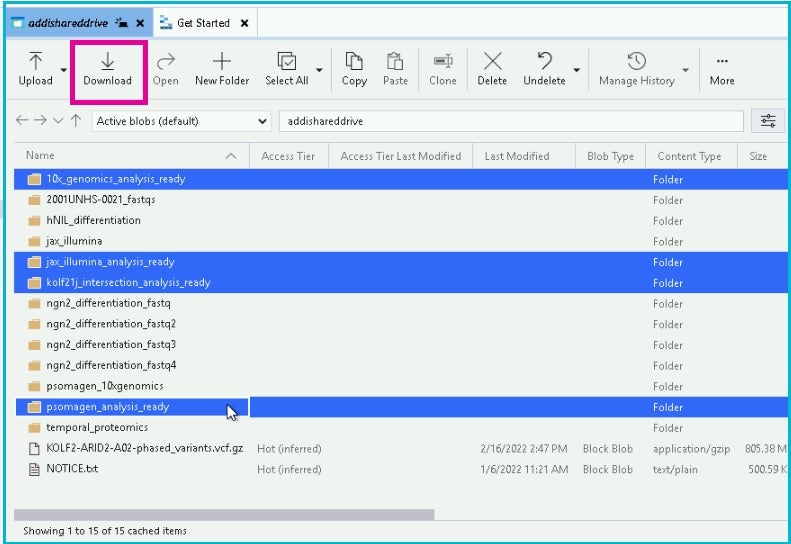Select the hNIL_differentiation folder
Image resolution: width=791 pixels, height=544 pixels.
click(x=93, y=220)
